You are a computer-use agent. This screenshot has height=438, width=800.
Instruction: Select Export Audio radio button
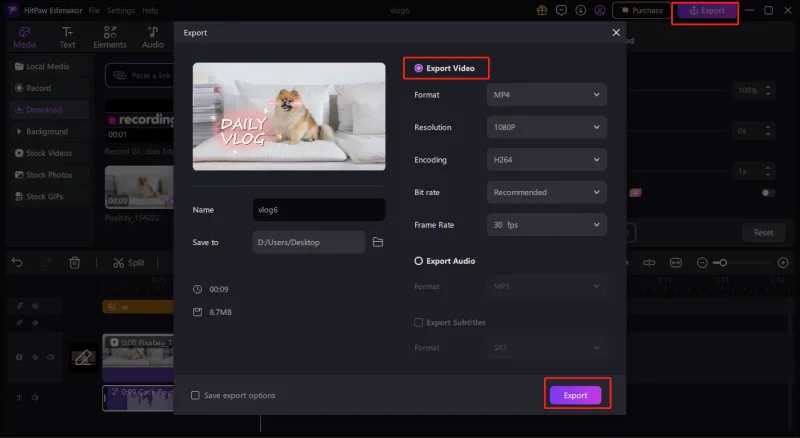click(x=418, y=261)
